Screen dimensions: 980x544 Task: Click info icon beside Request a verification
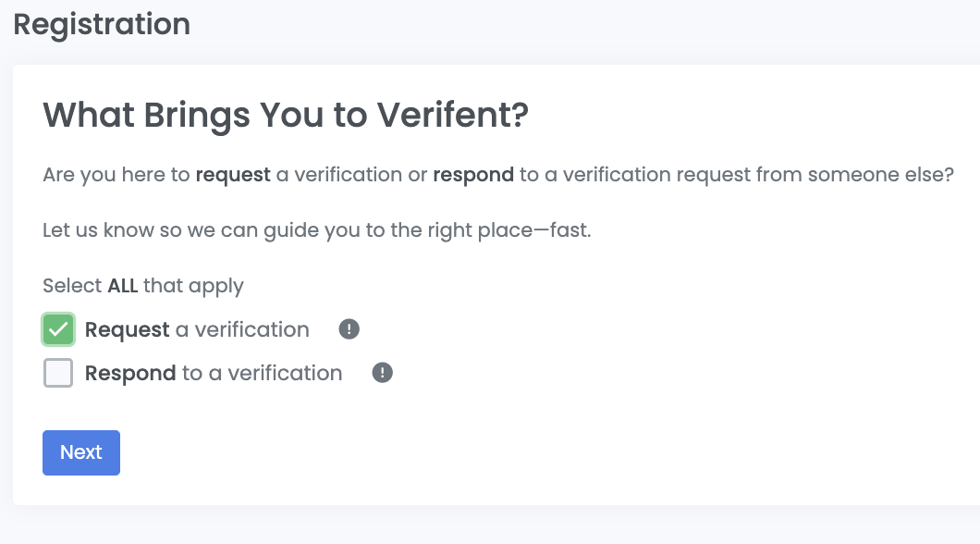point(349,329)
